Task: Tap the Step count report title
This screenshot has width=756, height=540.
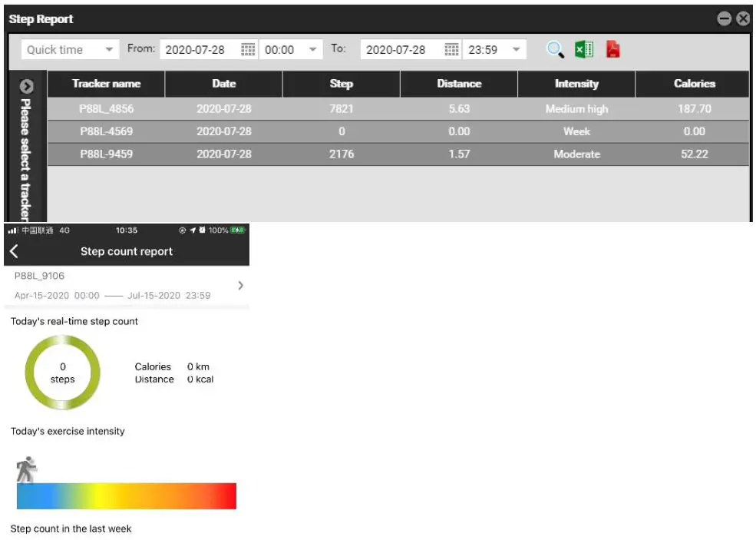Action: coord(127,251)
